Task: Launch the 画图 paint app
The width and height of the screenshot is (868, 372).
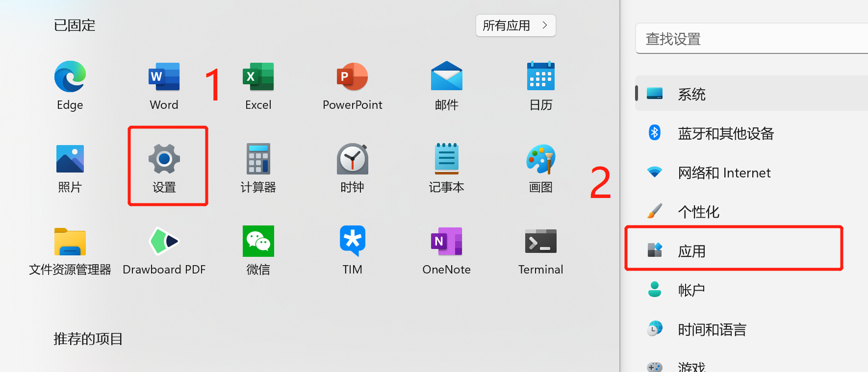Action: [541, 159]
